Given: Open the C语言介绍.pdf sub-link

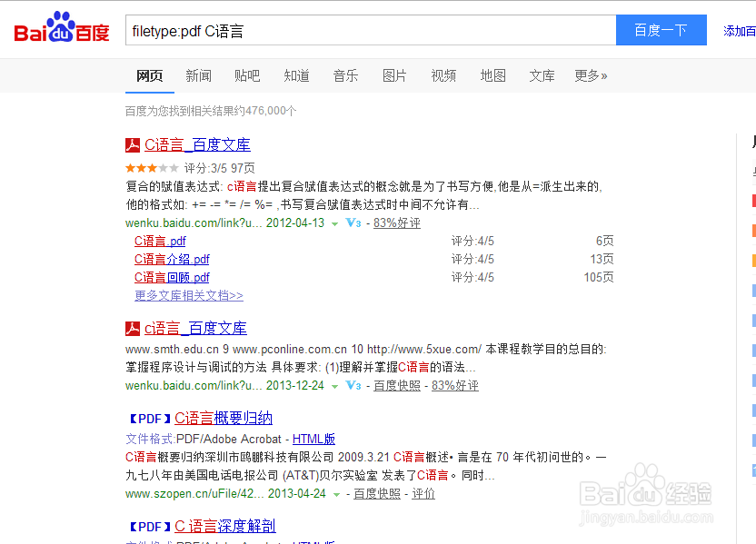Looking at the screenshot, I should (x=172, y=259).
